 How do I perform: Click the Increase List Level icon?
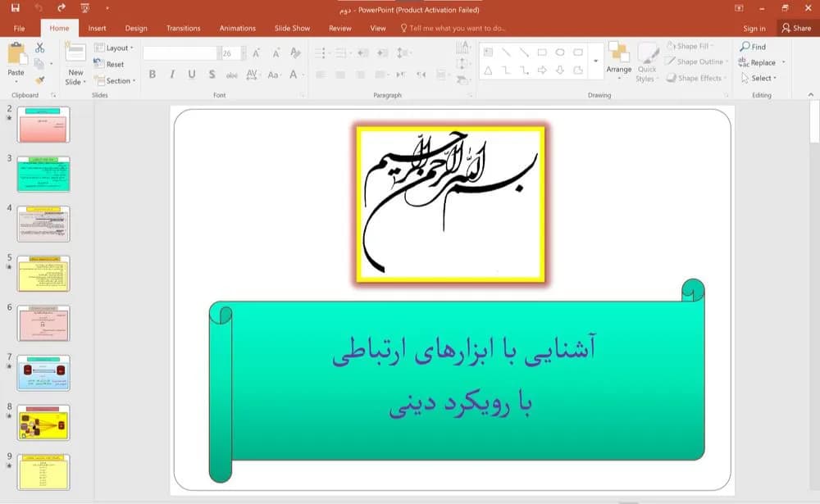383,52
